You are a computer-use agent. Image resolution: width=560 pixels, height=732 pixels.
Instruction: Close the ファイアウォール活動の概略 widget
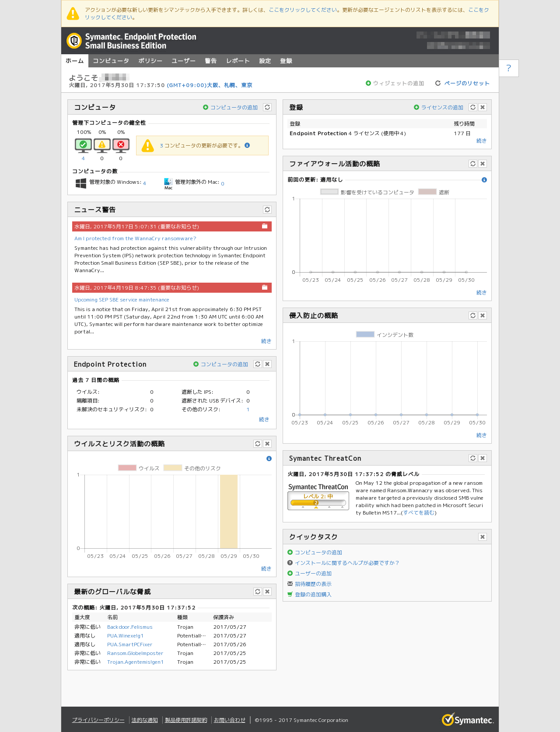[x=483, y=164]
